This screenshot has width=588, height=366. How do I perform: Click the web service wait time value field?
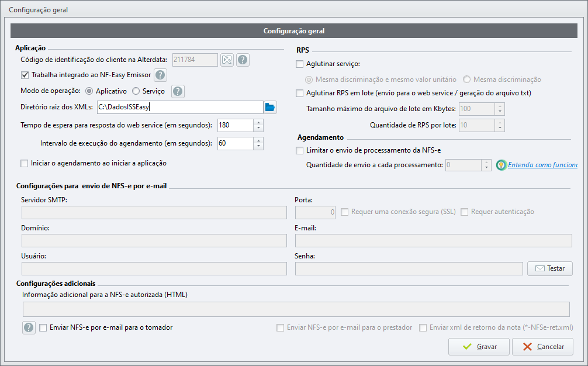(235, 125)
